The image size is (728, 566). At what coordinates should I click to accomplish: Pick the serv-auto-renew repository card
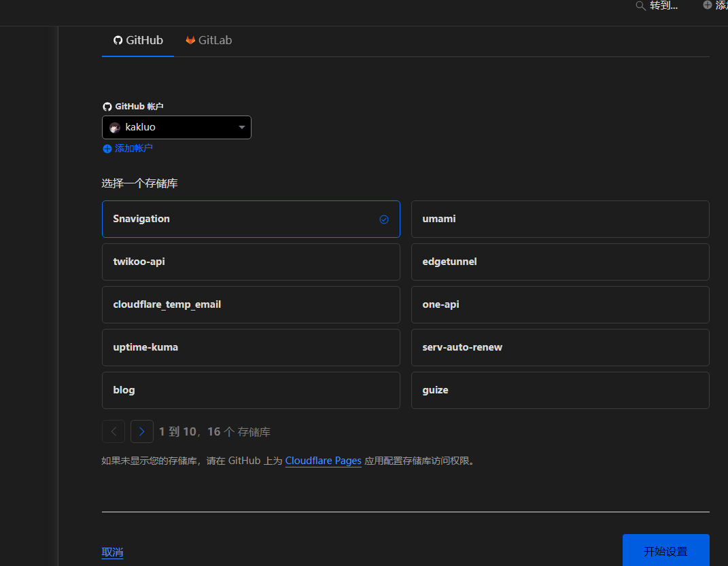pos(560,347)
